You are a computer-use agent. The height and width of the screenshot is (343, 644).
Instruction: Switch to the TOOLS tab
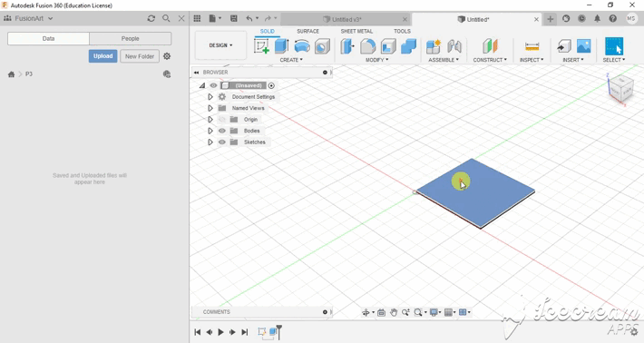point(402,31)
